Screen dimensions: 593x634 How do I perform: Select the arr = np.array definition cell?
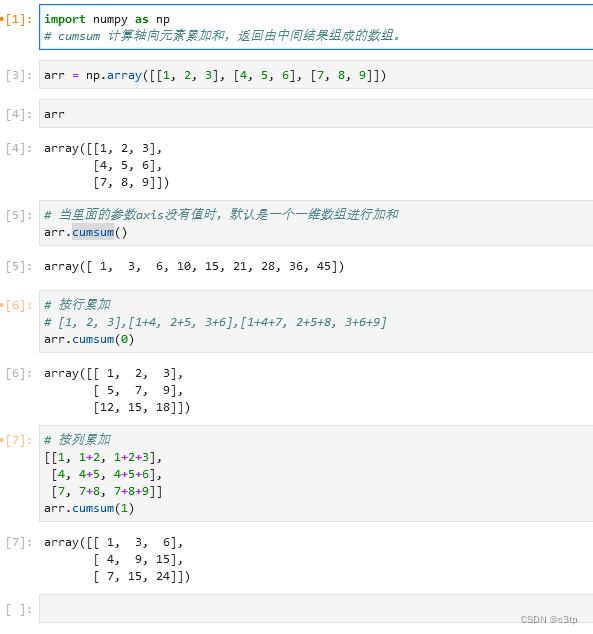[x=316, y=75]
